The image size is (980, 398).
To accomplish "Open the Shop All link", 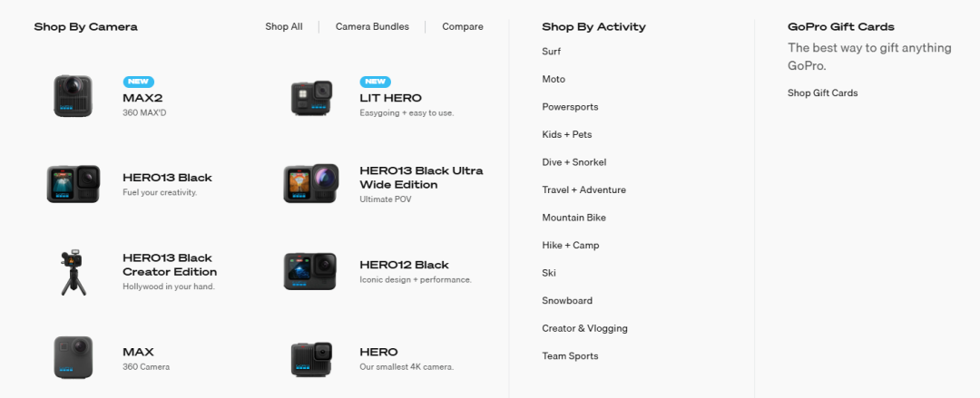I will pyautogui.click(x=284, y=27).
